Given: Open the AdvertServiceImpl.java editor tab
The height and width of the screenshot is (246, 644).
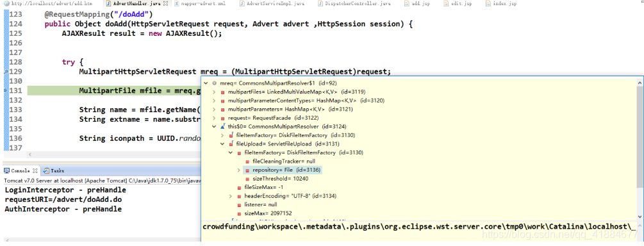Looking at the screenshot, I should pyautogui.click(x=272, y=3).
